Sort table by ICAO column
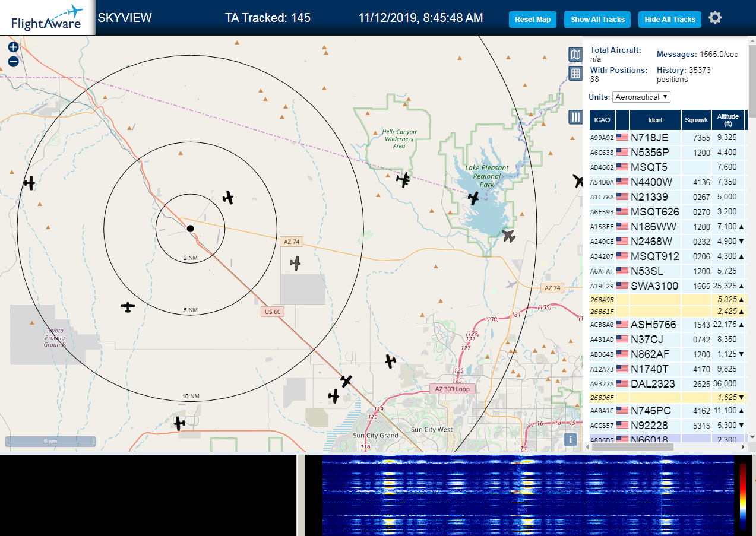 tap(602, 120)
